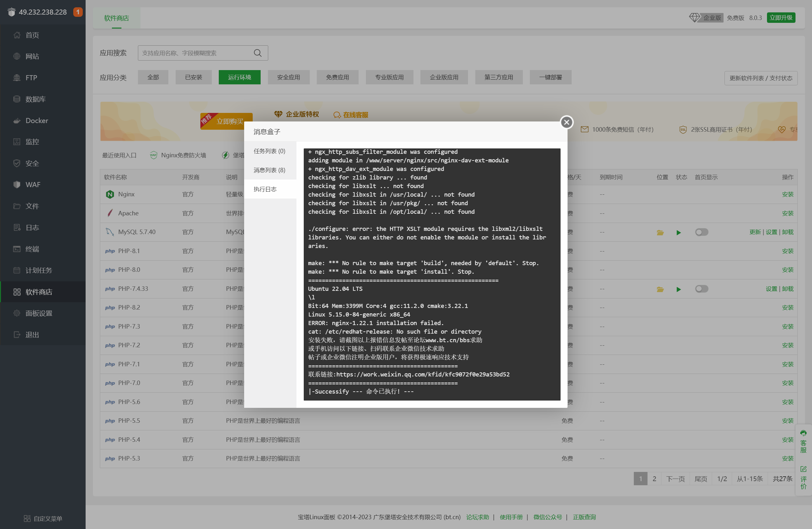Click the 安全 shield sidebar icon
Image resolution: width=812 pixels, height=529 pixels.
17,163
